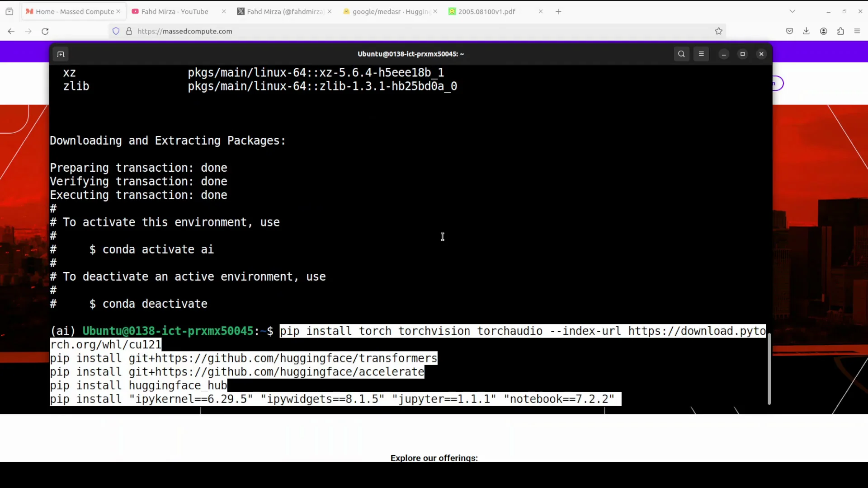Image resolution: width=868 pixels, height=488 pixels.
Task: Close the Fahd Mirza X tab
Action: click(x=330, y=12)
